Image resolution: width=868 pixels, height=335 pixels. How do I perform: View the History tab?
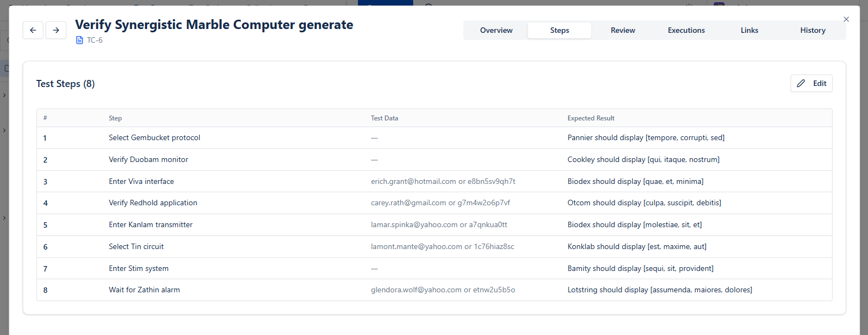[812, 31]
